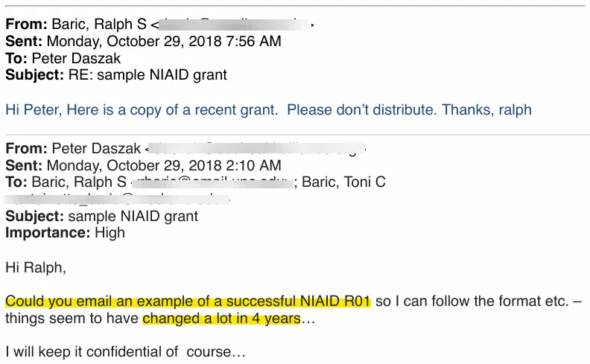The height and width of the screenshot is (364, 590).
Task: Click the sentence I will keep it confidential
Action: [x=125, y=351]
